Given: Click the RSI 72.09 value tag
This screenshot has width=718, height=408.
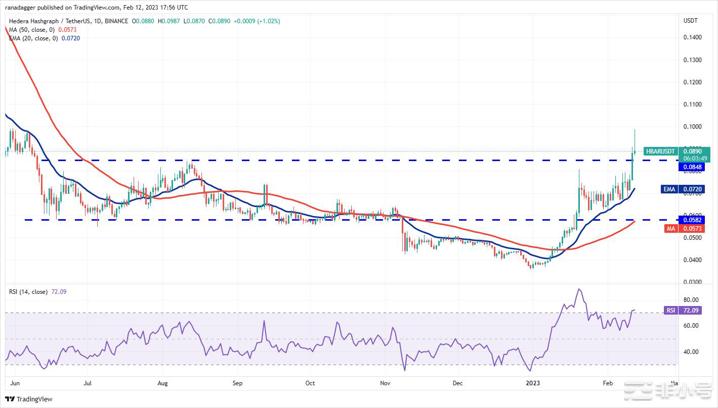Looking at the screenshot, I should (690, 311).
